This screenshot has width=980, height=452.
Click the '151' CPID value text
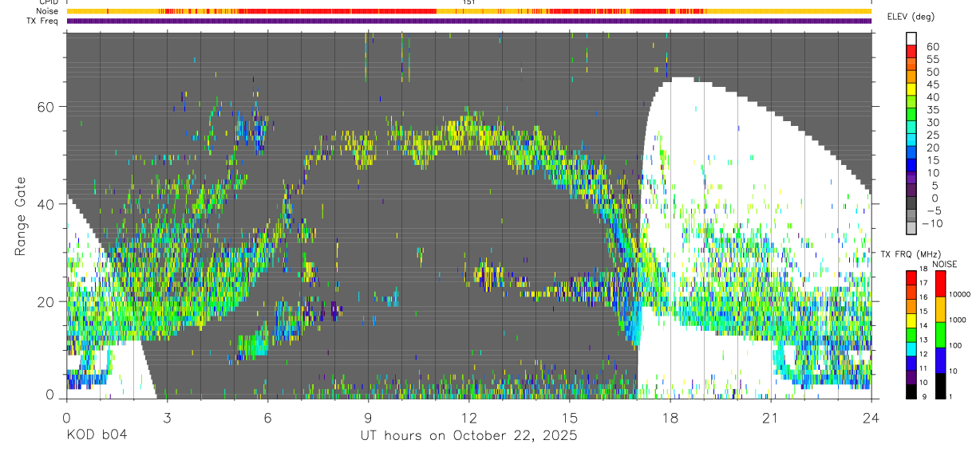[469, 2]
